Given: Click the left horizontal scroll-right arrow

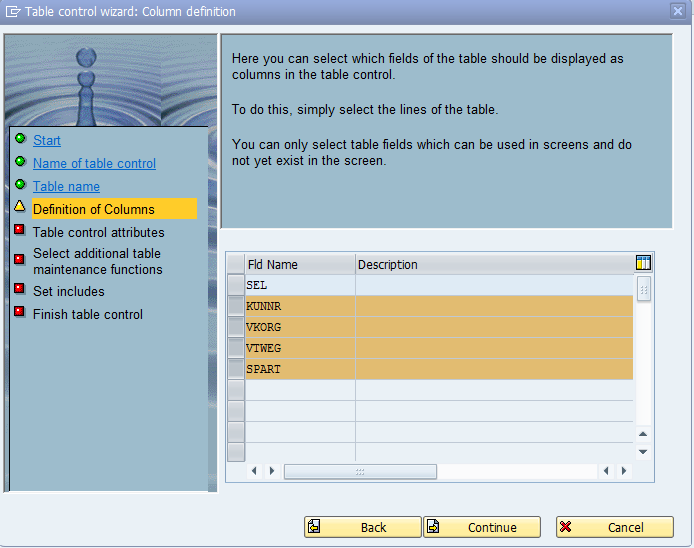Looking at the screenshot, I should pos(272,471).
